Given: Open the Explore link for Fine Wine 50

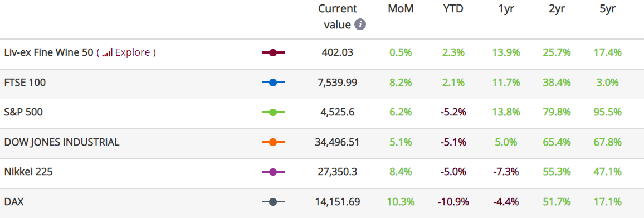Looking at the screenshot, I should tap(132, 52).
